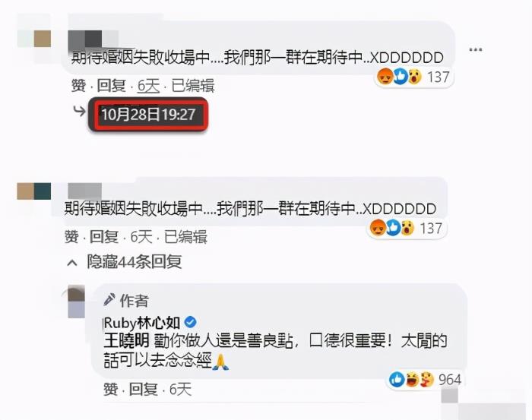Click the reply arrow icon below top comment
Screen dimensions: 532x420
point(79,111)
